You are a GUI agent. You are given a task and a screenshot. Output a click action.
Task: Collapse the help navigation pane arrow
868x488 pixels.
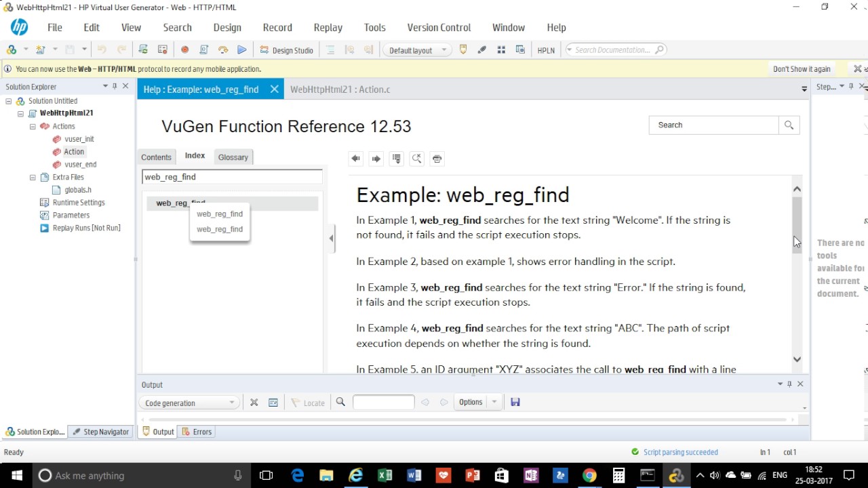[331, 238]
